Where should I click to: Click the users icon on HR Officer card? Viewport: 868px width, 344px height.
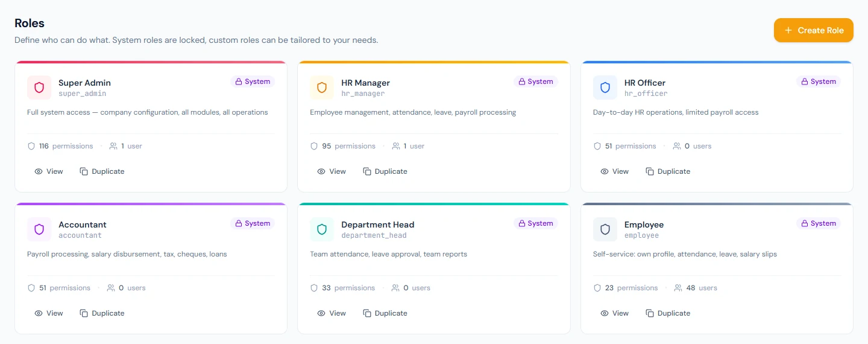point(677,146)
